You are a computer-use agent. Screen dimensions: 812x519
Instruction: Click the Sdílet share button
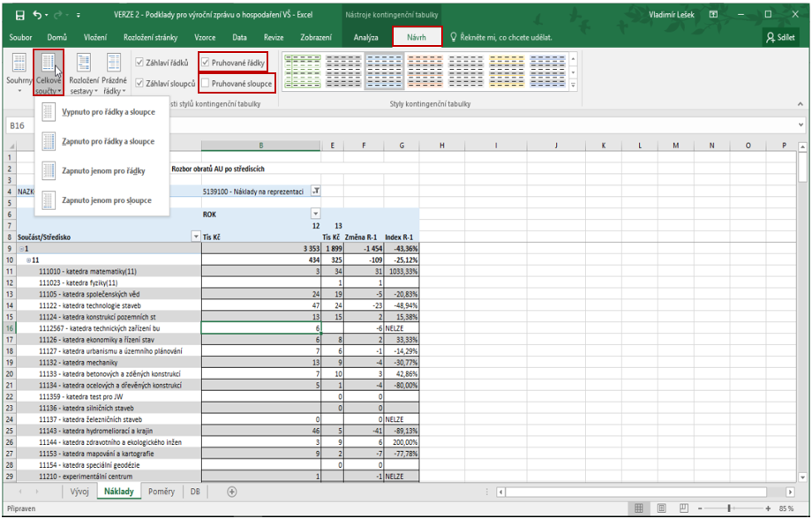781,37
